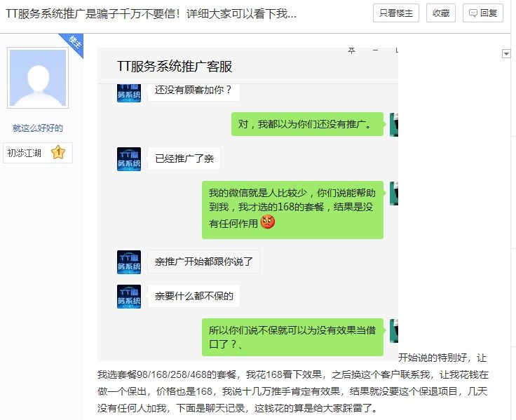Click the 收藏 button
The image size is (516, 420).
pyautogui.click(x=441, y=13)
